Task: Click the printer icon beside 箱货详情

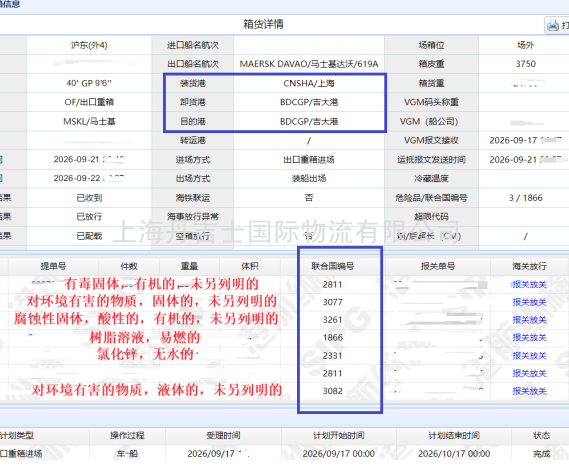Action: pyautogui.click(x=553, y=26)
